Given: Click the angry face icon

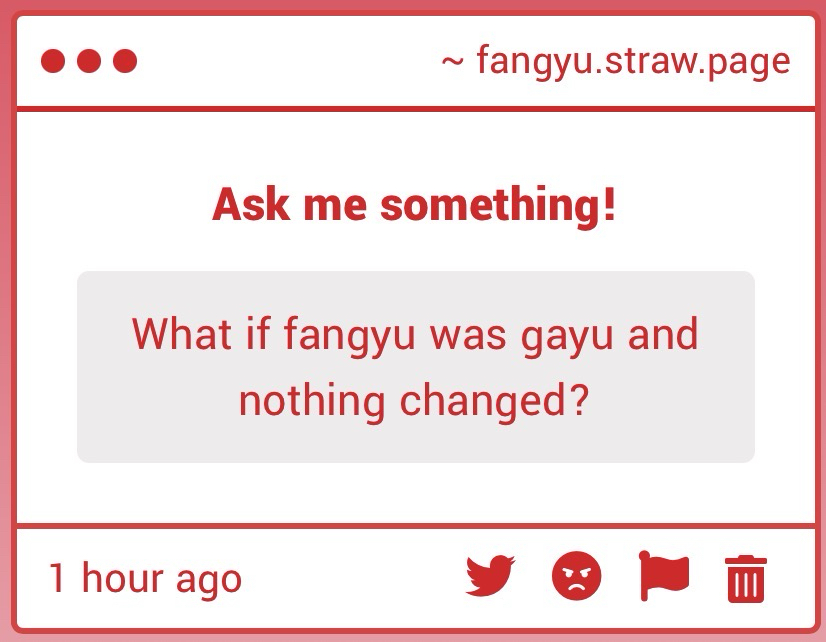Looking at the screenshot, I should point(577,577).
